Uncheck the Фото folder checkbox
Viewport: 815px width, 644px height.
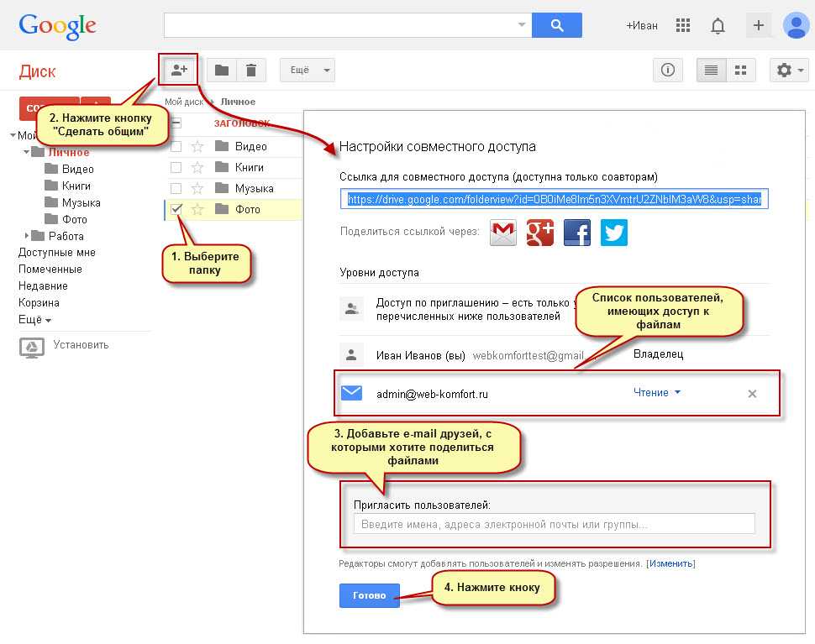[176, 209]
